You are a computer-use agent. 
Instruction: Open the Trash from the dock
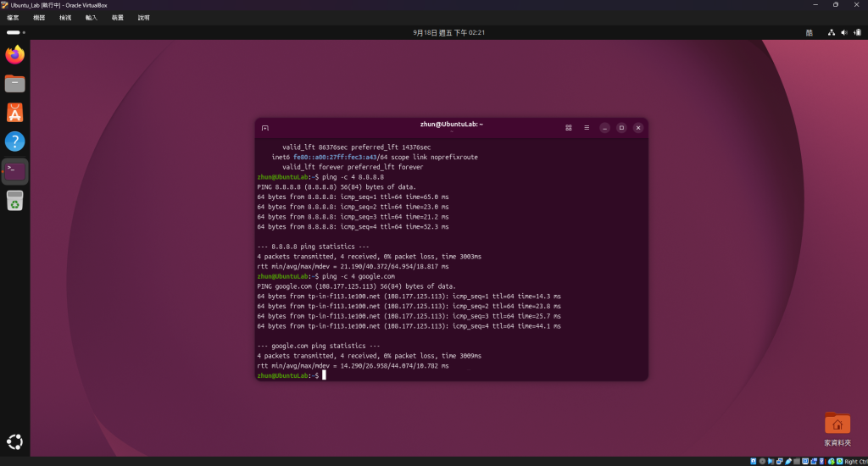click(x=15, y=200)
